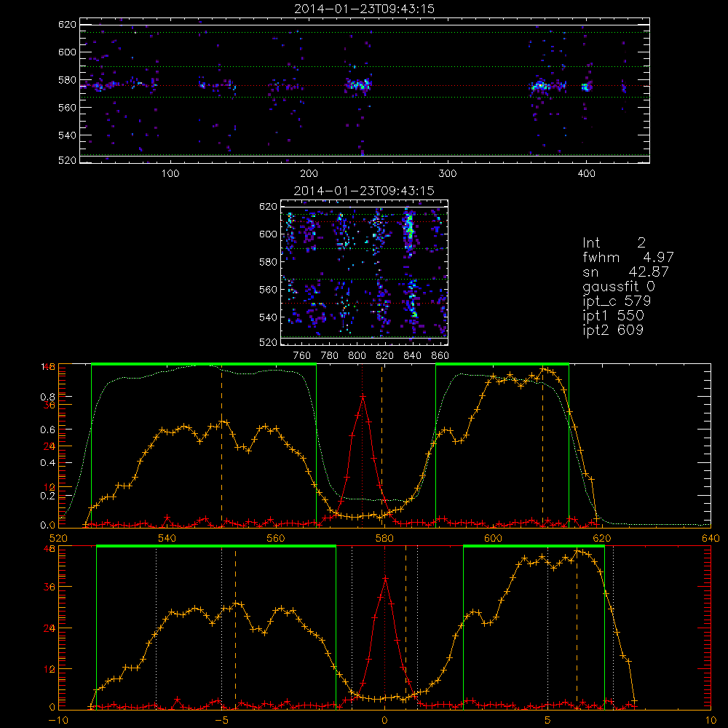Click x-axis label 800 of middle image
This screenshot has height=728, width=728.
point(357,356)
